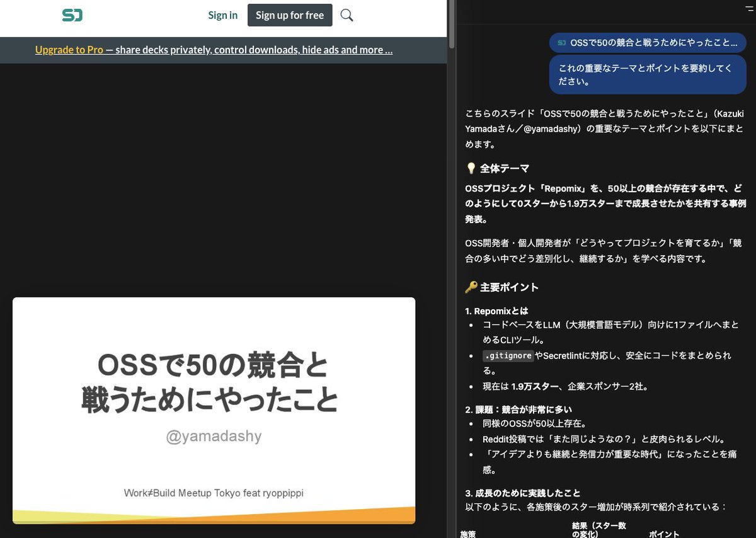Click the slide preview thumbnail

pos(214,410)
